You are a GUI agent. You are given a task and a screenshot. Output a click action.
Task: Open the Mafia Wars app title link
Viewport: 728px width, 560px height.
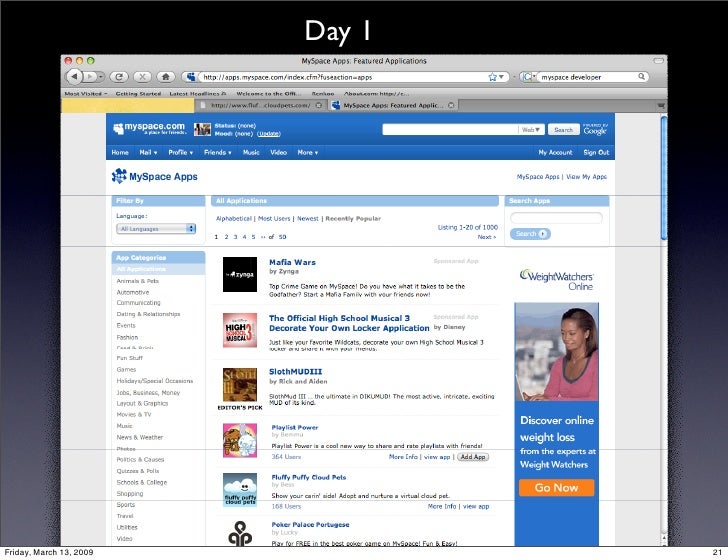(292, 262)
